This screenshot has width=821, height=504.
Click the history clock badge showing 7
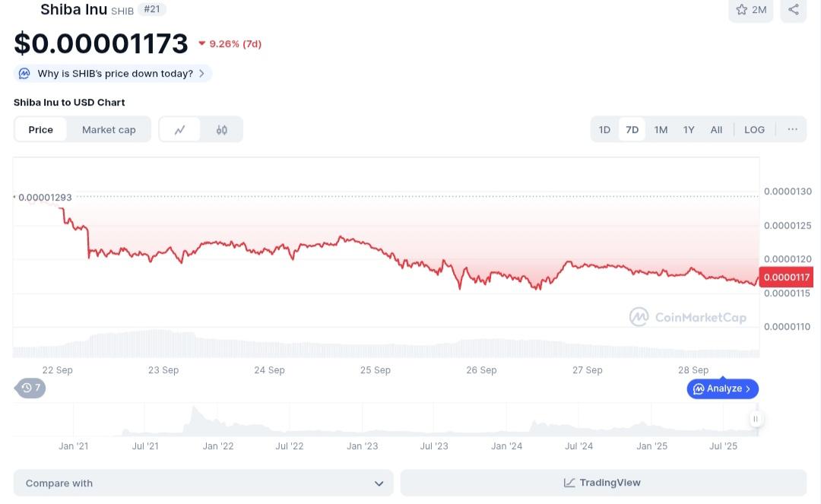click(31, 388)
